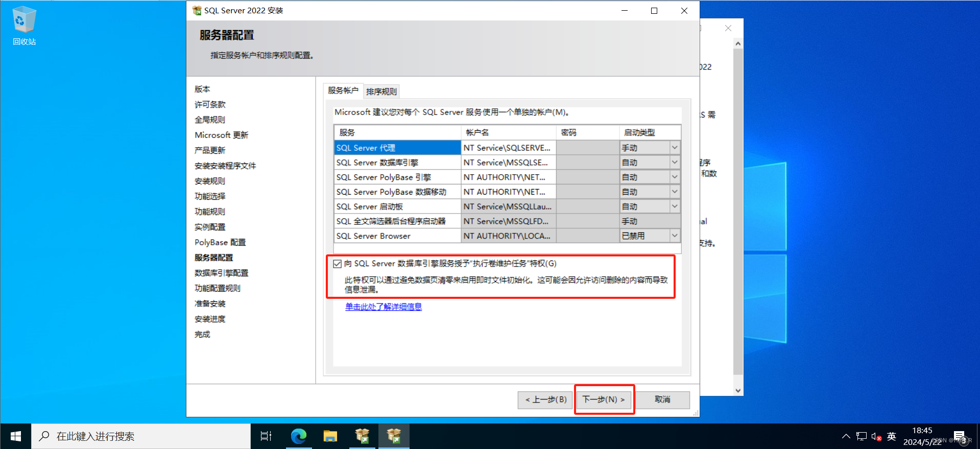Image resolution: width=980 pixels, height=449 pixels.
Task: Open File Explorer from the taskbar
Action: pyautogui.click(x=330, y=436)
